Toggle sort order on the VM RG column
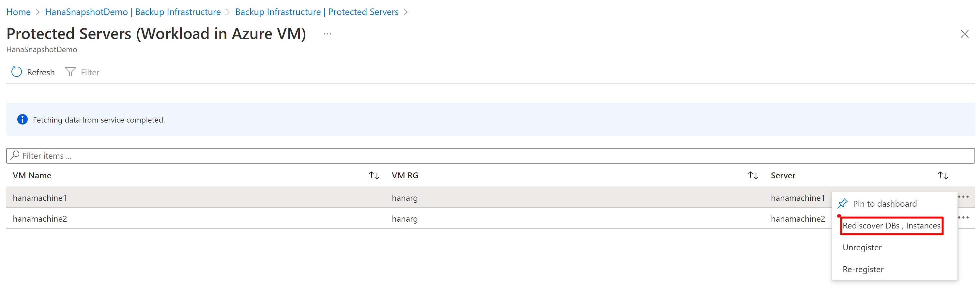 click(x=753, y=175)
